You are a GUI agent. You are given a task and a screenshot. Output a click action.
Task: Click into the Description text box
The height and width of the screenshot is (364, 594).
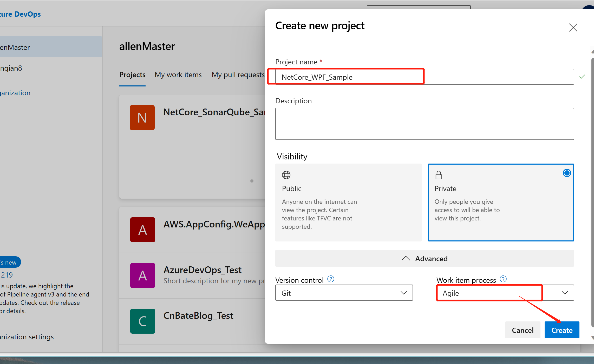click(425, 124)
